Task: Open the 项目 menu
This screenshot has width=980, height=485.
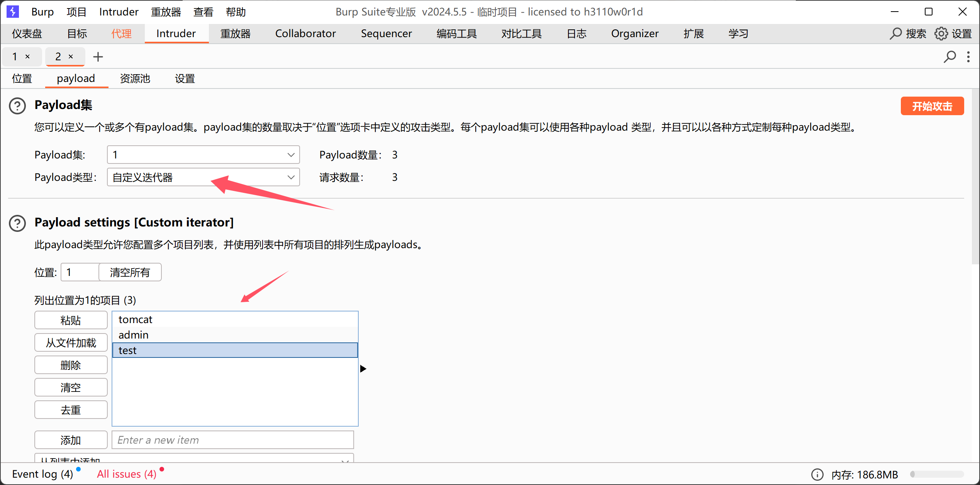Action: coord(76,12)
